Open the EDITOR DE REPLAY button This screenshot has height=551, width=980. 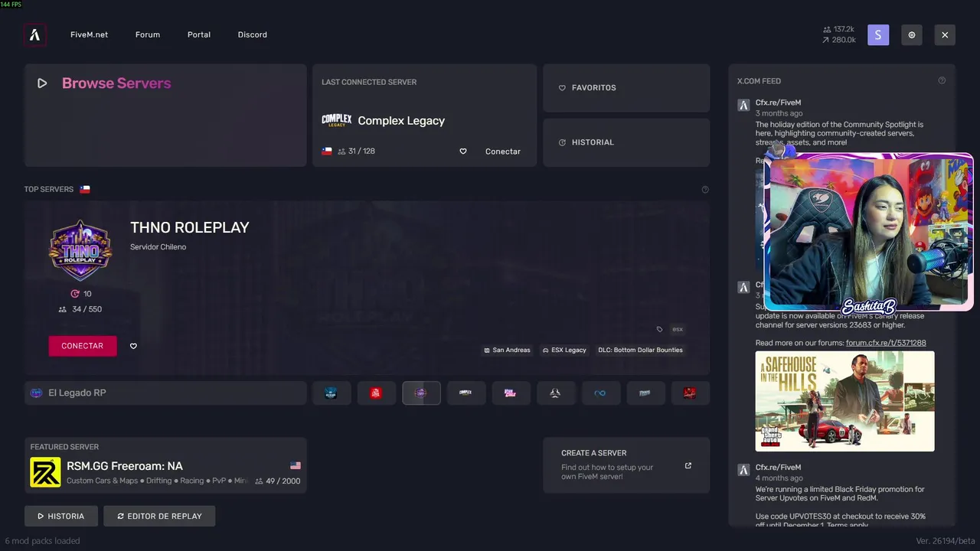pos(159,516)
